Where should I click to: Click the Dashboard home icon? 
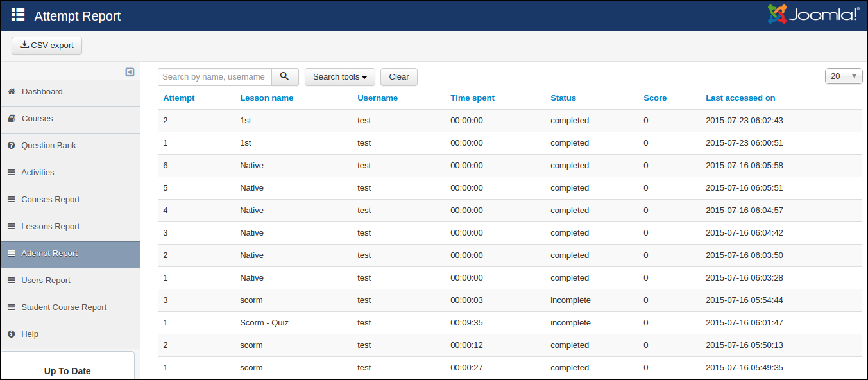pos(12,92)
